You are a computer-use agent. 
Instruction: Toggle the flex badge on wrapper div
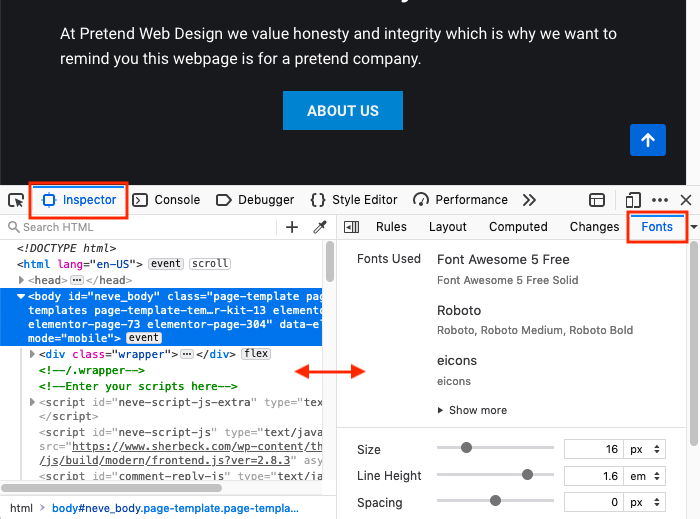pyautogui.click(x=256, y=354)
